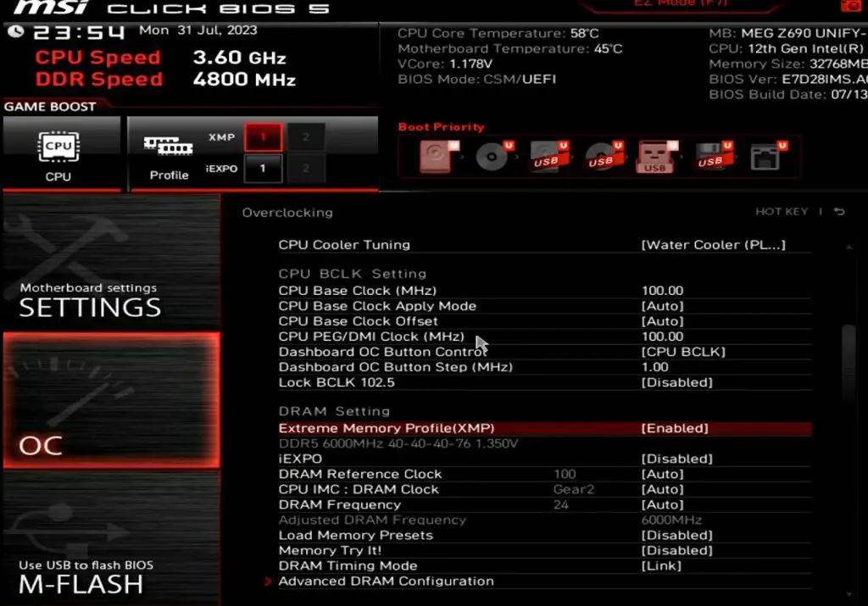Screen dimensions: 868x606
Task: Open the DRAM Reference Clock [Auto] dropdown
Action: [x=662, y=475]
